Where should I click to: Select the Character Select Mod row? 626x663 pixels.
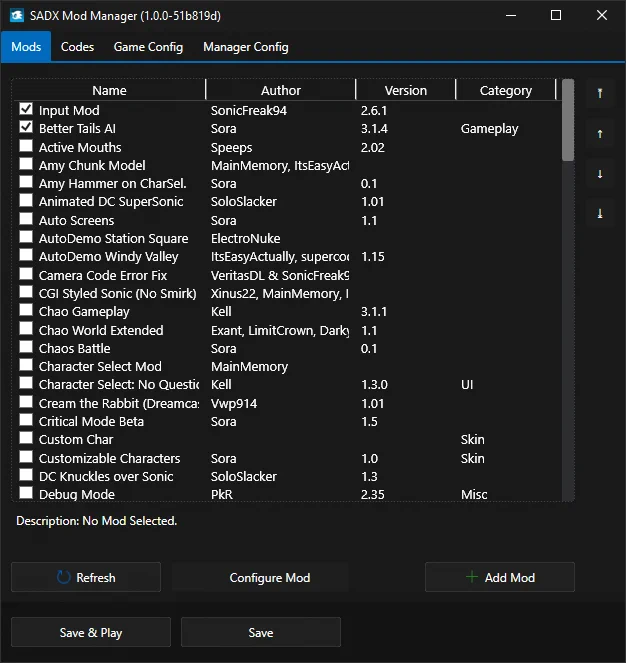[x=288, y=367]
